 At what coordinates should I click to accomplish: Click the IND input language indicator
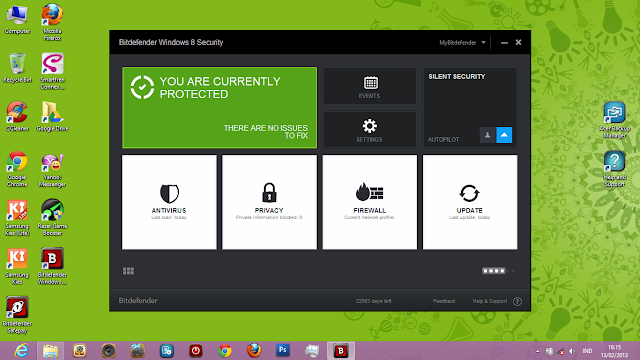(587, 351)
